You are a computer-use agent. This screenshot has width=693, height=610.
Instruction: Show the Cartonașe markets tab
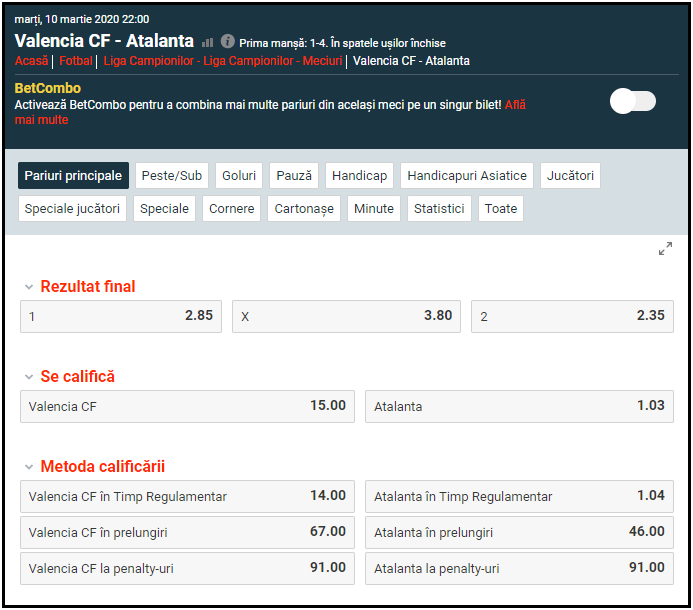[x=303, y=209]
